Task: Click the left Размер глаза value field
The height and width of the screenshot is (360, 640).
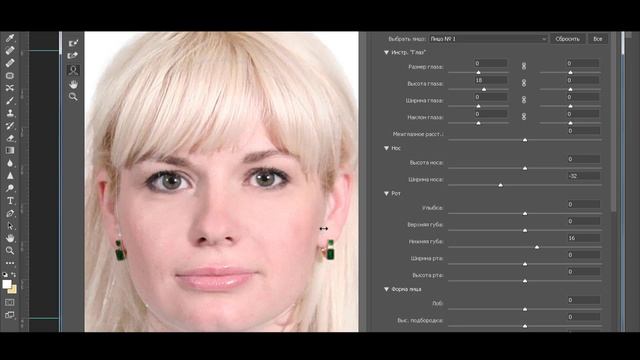Action: 491,63
